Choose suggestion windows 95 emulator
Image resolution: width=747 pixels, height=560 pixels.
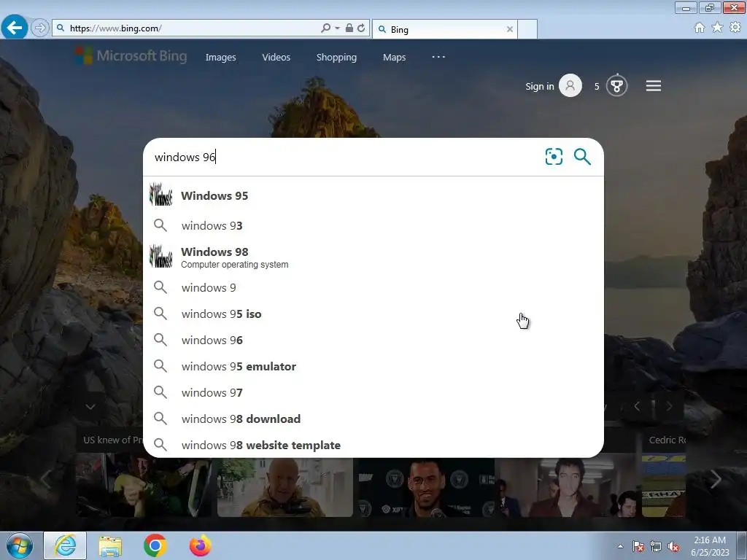tap(373, 366)
